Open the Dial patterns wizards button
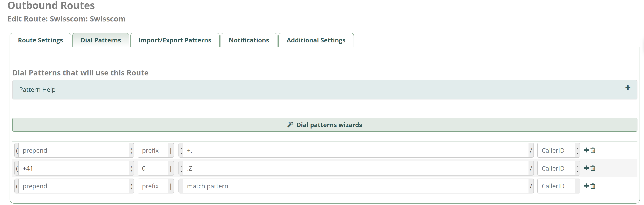Viewport: 644px width, 205px height. coord(324,125)
